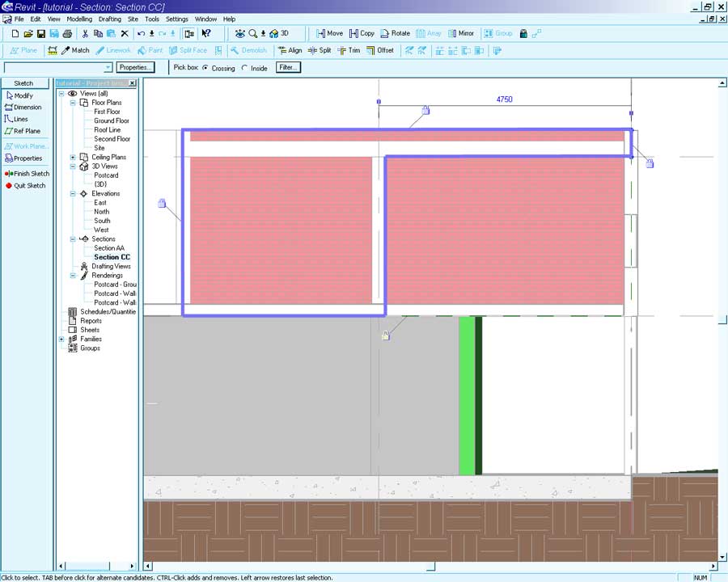728x582 pixels.
Task: Click the Save icon in the toolbar
Action: click(41, 34)
